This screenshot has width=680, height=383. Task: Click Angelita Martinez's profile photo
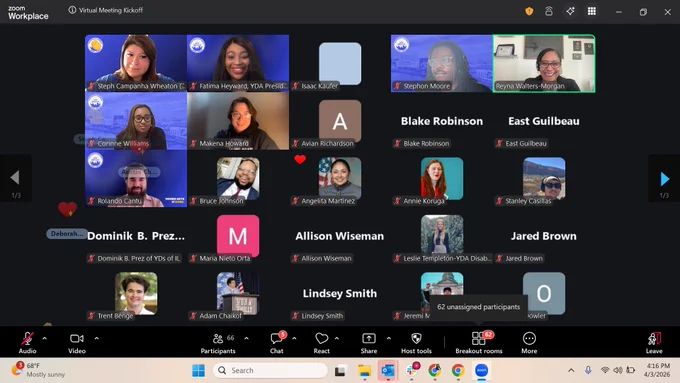pos(340,178)
